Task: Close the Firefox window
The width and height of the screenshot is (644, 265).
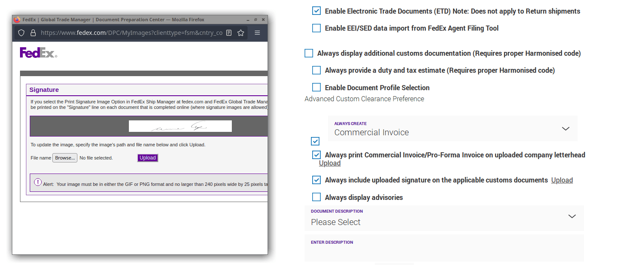Action: pos(263,20)
